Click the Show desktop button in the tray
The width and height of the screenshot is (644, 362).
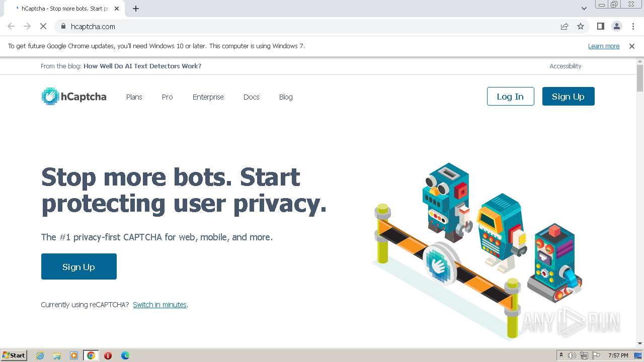coord(638,355)
